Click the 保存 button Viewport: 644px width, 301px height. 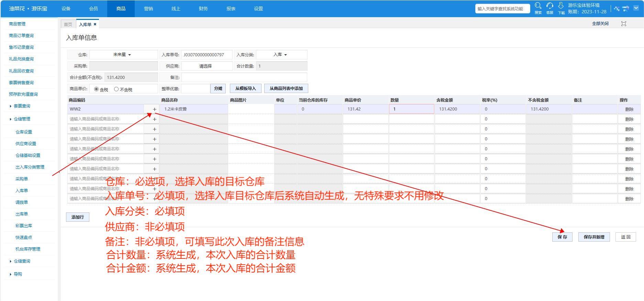tap(563, 237)
